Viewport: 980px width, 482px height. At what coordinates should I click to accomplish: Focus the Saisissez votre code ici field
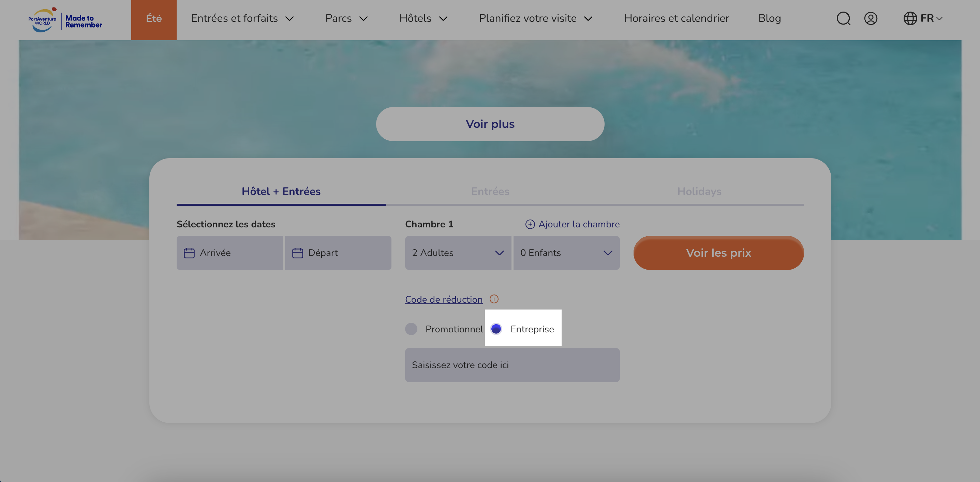[512, 365]
